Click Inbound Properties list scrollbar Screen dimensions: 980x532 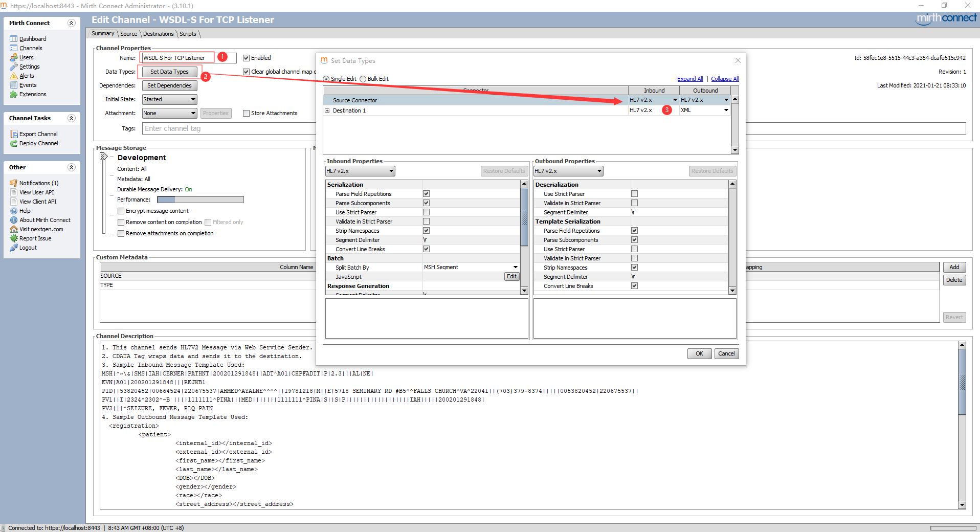[524, 237]
